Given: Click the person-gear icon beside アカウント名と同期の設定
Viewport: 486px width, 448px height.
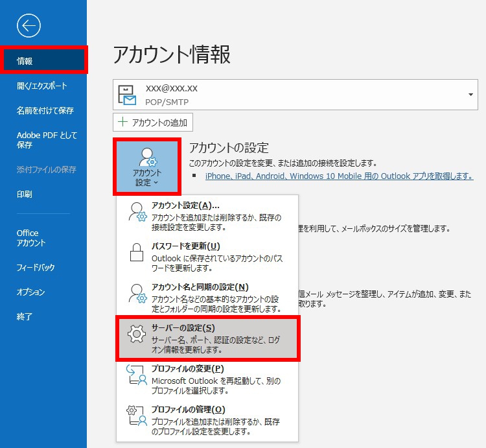Looking at the screenshot, I should (x=137, y=293).
